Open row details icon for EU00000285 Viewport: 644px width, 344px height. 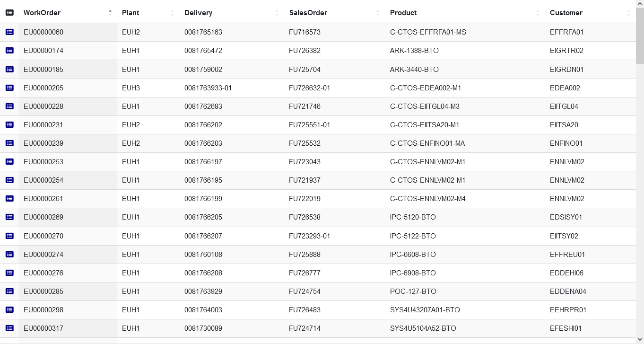coord(9,291)
